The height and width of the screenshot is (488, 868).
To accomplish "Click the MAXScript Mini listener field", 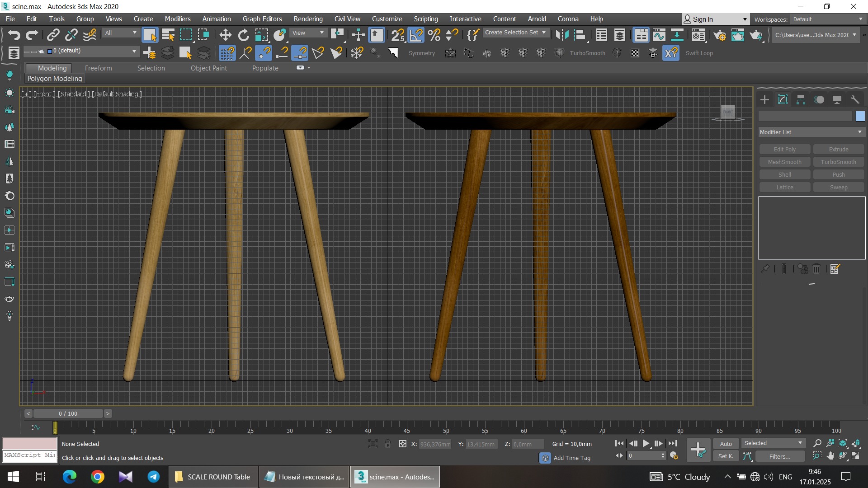I will [x=30, y=456].
